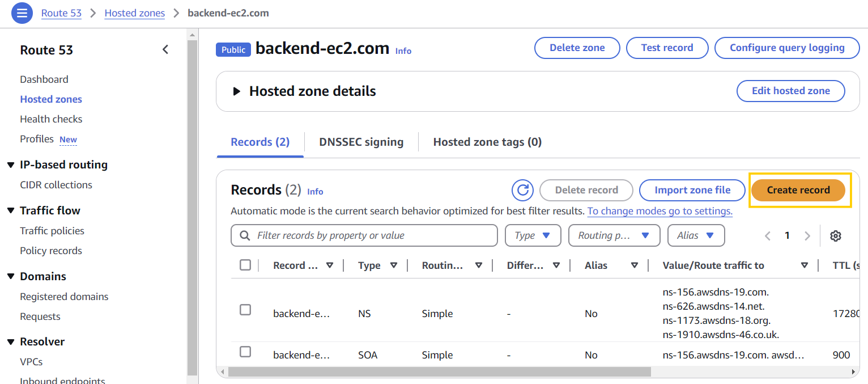The width and height of the screenshot is (868, 384).
Task: Click Edit hosted zone button
Action: tap(790, 91)
